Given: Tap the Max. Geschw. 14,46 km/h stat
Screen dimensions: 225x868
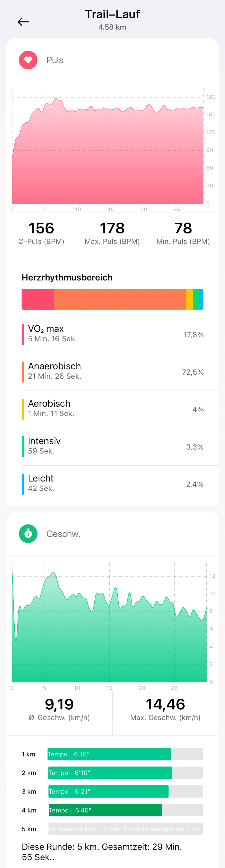Looking at the screenshot, I should [165, 709].
